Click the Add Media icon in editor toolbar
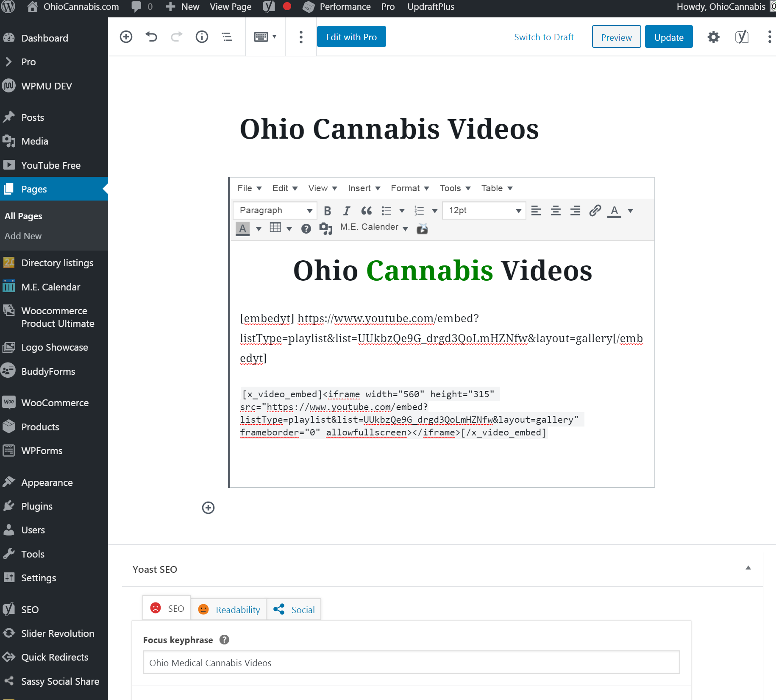The width and height of the screenshot is (776, 700). click(x=325, y=229)
